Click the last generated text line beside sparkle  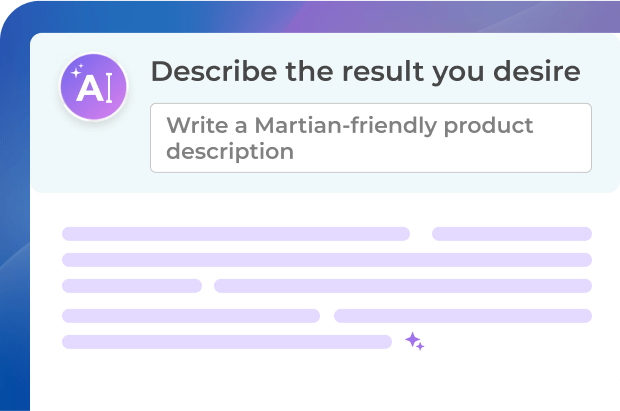point(226,342)
